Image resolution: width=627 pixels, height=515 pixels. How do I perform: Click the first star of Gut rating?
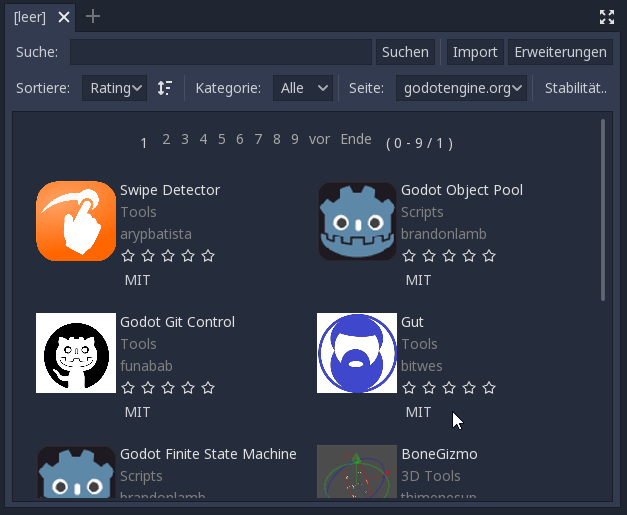click(x=409, y=387)
